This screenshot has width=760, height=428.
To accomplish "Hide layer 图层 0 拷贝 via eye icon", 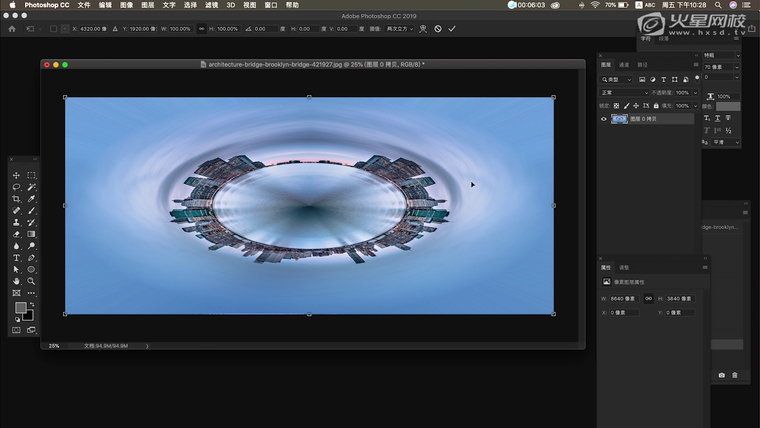I will [x=603, y=119].
